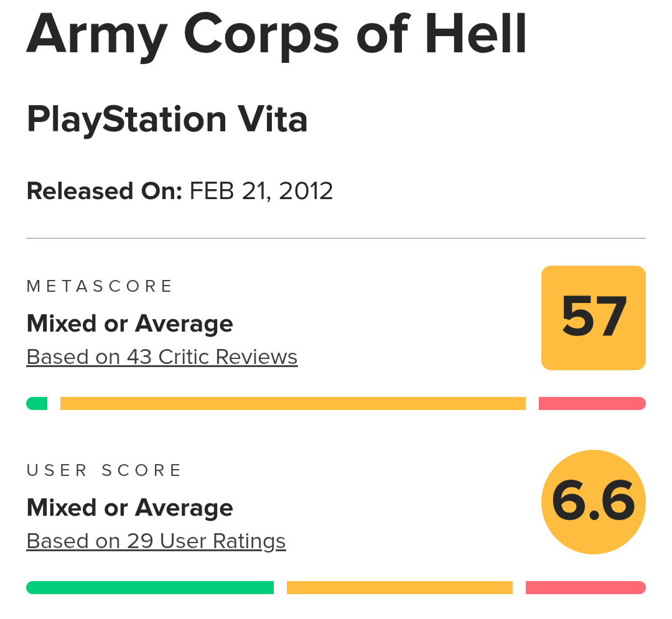Select yellow mixed user ratings bar segment
This screenshot has height=619, width=672.
pos(399,588)
